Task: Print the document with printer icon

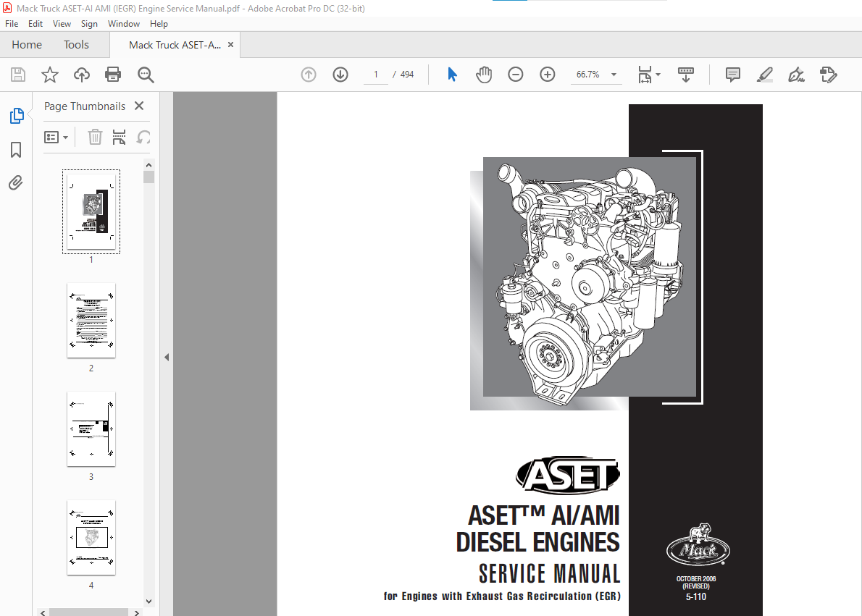Action: pos(113,74)
